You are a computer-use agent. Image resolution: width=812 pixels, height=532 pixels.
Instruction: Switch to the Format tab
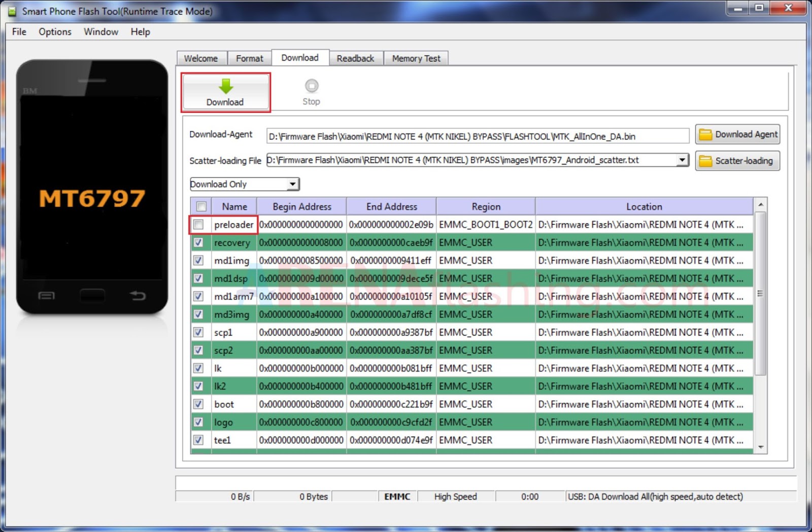click(250, 58)
